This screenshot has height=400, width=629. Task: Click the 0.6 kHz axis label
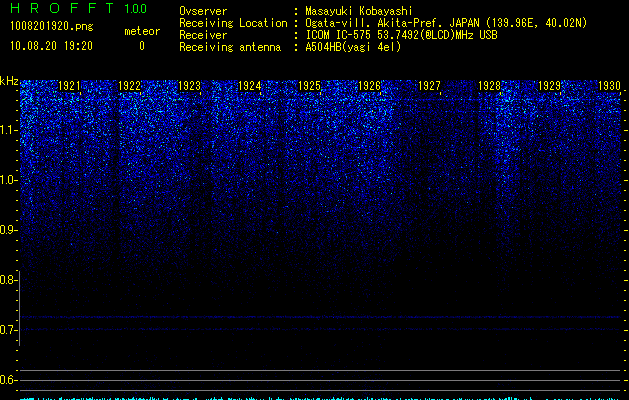tap(8, 380)
